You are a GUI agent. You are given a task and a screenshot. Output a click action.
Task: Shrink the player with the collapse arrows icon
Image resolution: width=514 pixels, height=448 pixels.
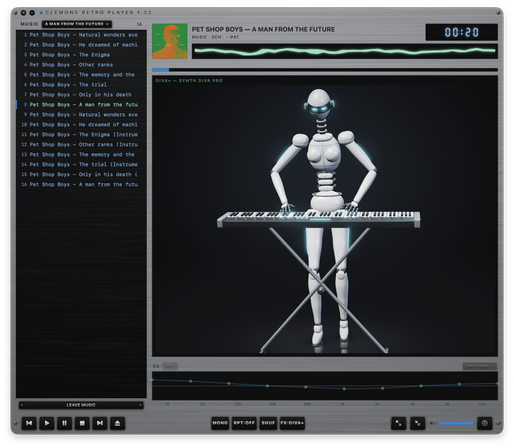[417, 423]
